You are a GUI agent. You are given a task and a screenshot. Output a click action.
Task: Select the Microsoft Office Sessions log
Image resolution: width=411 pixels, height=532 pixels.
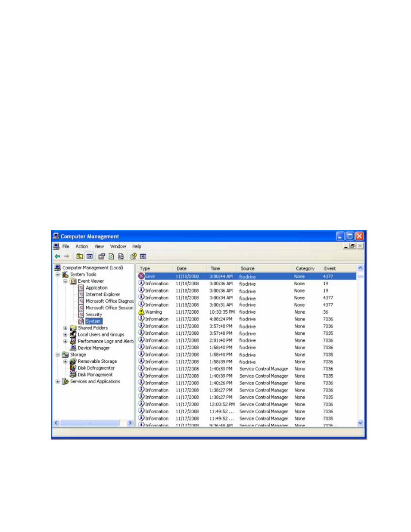pos(109,308)
